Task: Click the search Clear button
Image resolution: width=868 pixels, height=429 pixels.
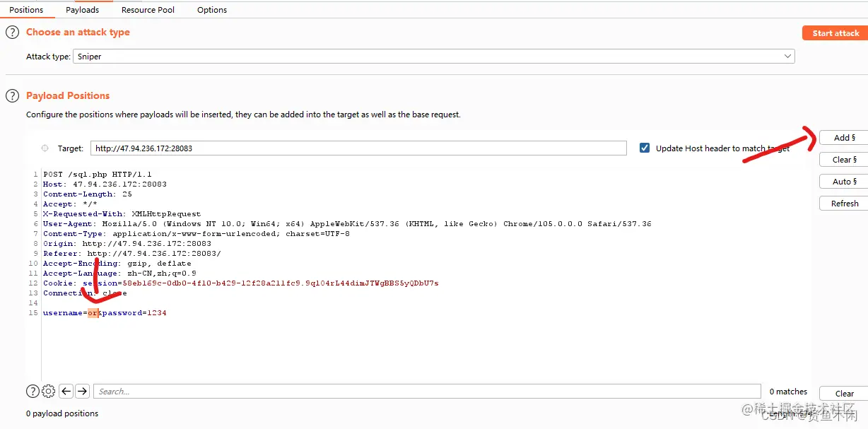Action: coord(844,394)
